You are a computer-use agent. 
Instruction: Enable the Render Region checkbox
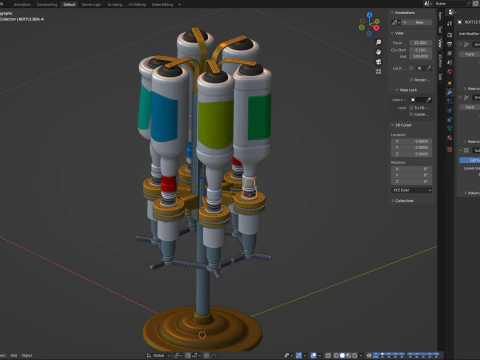[x=411, y=80]
